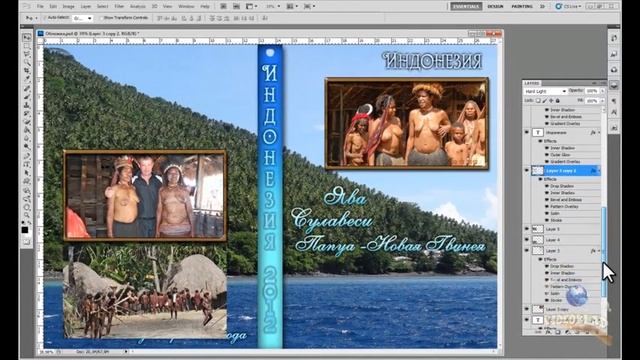Toggle visibility of Layer 3
640x360 pixels.
(527, 250)
